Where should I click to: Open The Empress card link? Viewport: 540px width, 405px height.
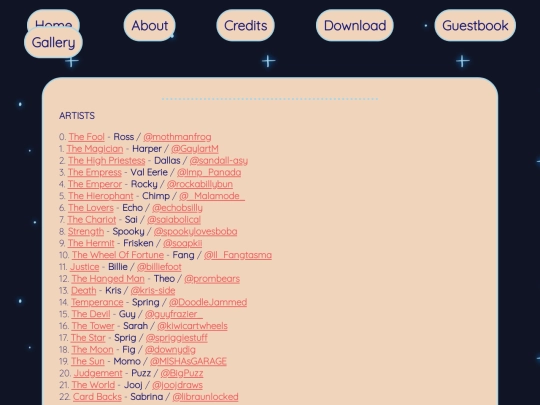click(95, 172)
